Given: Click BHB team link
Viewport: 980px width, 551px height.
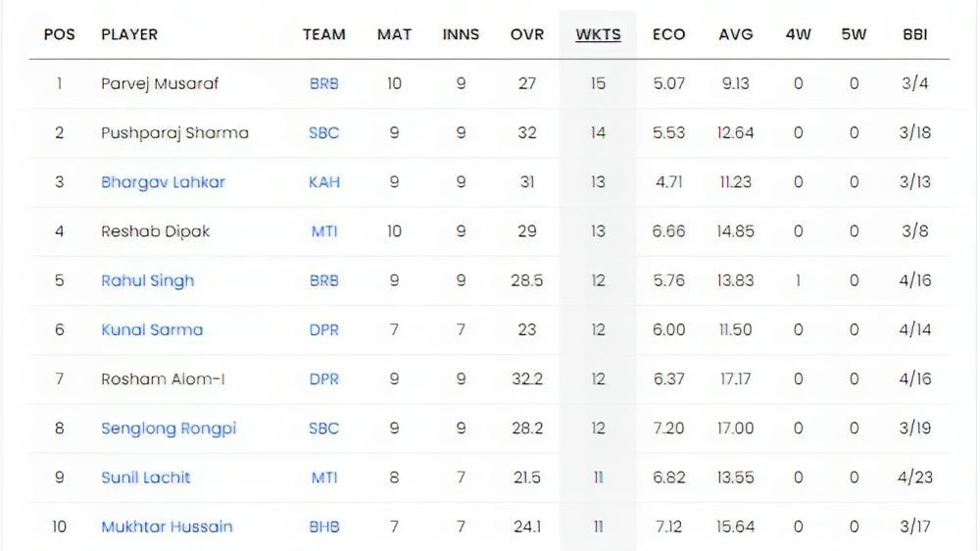Looking at the screenshot, I should (323, 526).
